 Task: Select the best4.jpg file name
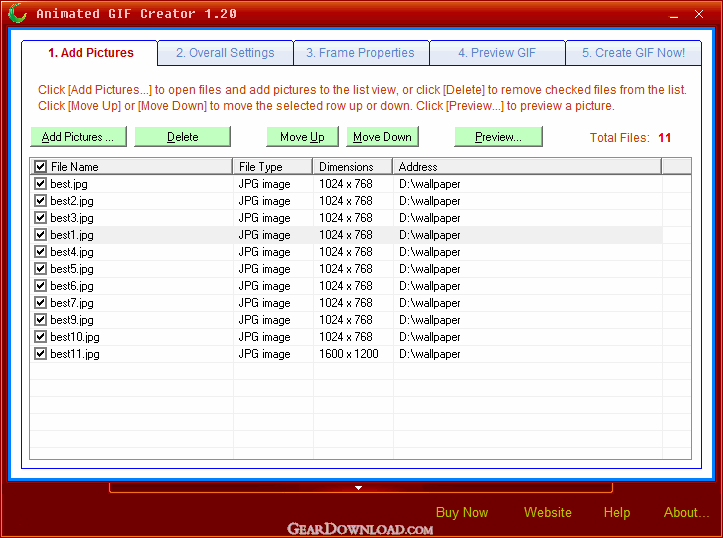pos(72,252)
